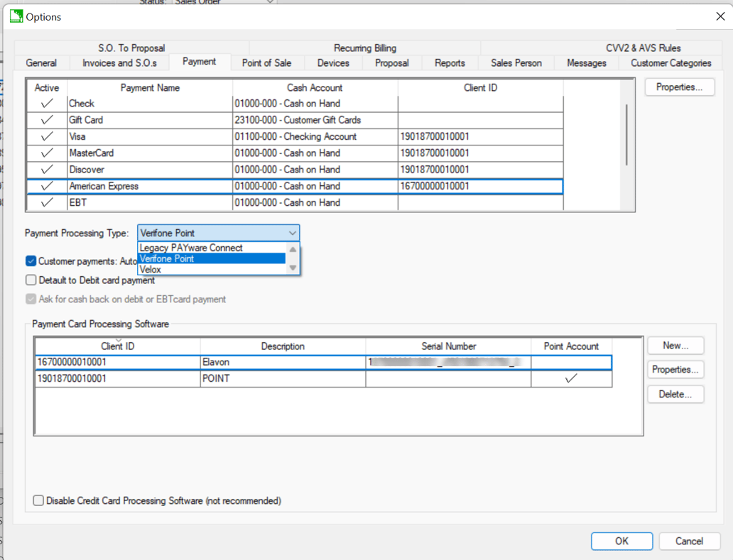Screen dimensions: 733x560
Task: Uncheck the "Customer payments" checkbox
Action: 30,261
